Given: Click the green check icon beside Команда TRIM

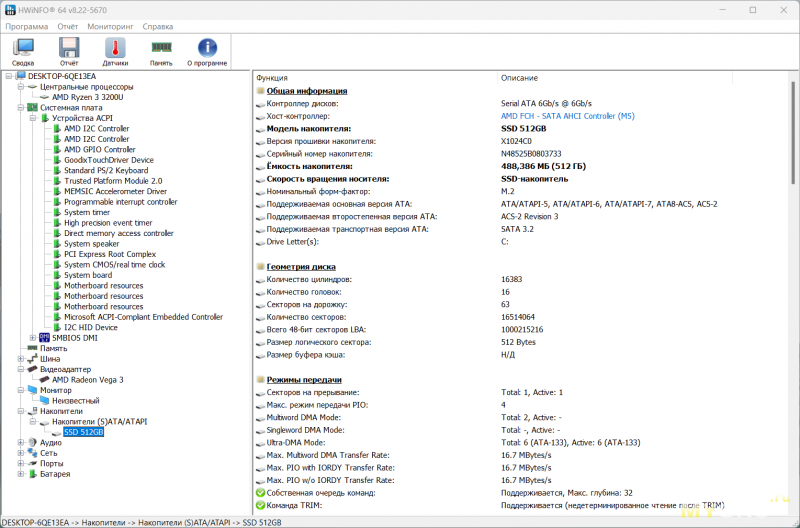Looking at the screenshot, I should (260, 506).
